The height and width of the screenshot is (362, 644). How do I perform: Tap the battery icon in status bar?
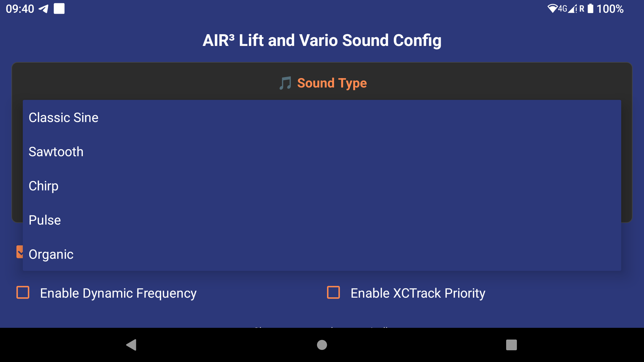(590, 9)
